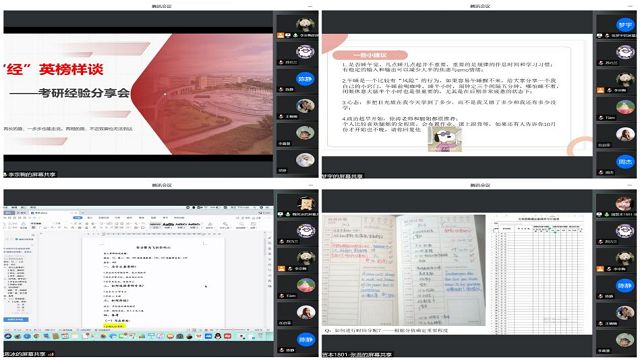Select the hat-wearing participant in the 考研经验分享会 meeting
640x360 pixels.
[x=305, y=133]
